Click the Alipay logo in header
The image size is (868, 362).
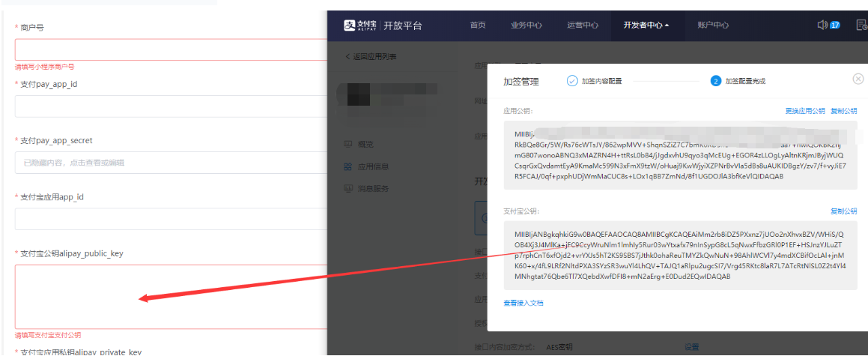click(360, 25)
